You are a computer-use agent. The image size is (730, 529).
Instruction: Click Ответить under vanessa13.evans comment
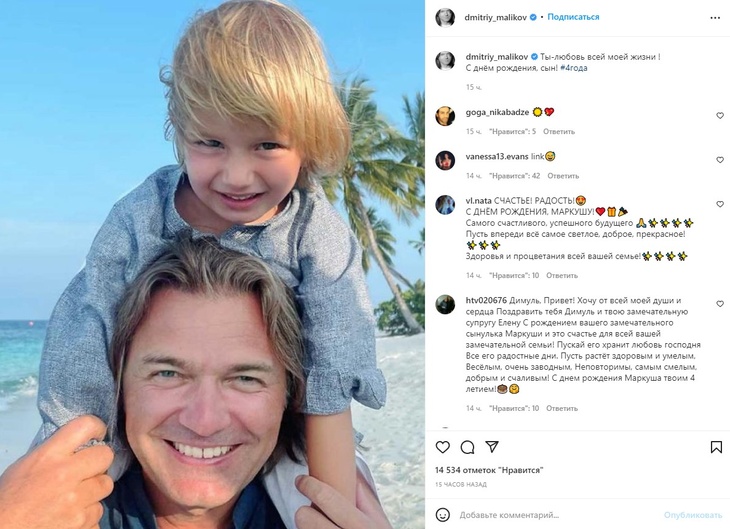[563, 176]
